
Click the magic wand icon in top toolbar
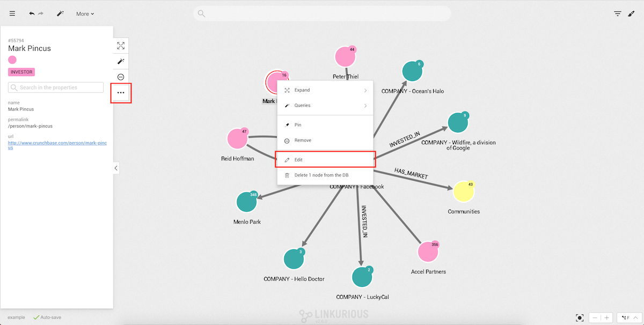click(x=60, y=13)
